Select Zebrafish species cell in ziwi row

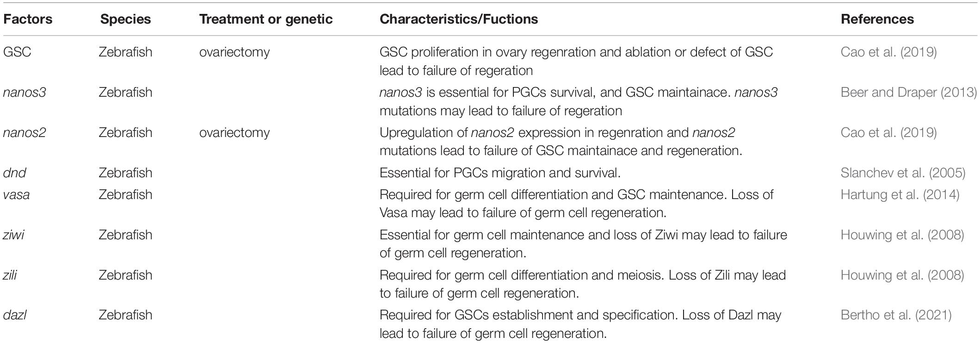click(125, 235)
